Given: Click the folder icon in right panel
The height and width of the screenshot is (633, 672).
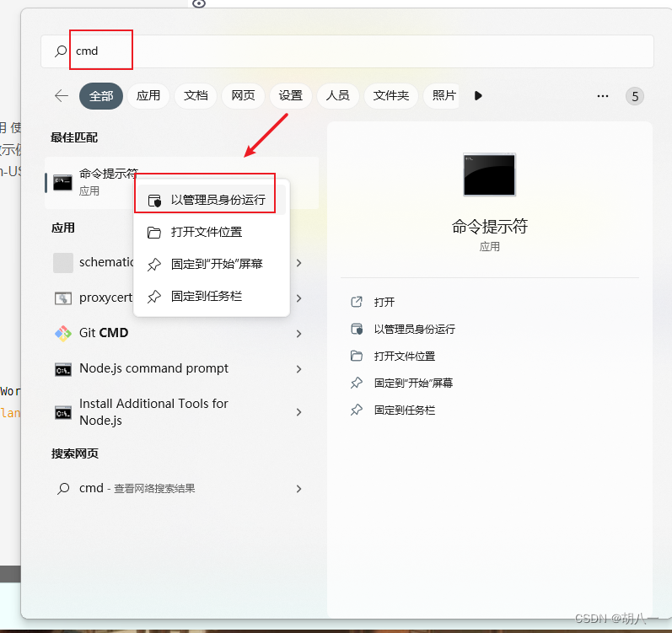Looking at the screenshot, I should click(357, 356).
